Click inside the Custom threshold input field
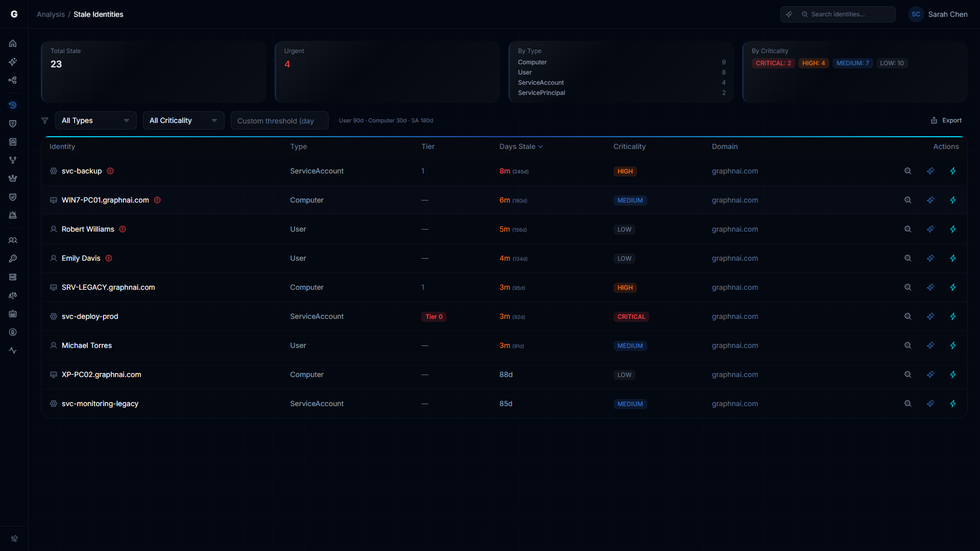Viewport: 980px width, 551px height. 279,121
